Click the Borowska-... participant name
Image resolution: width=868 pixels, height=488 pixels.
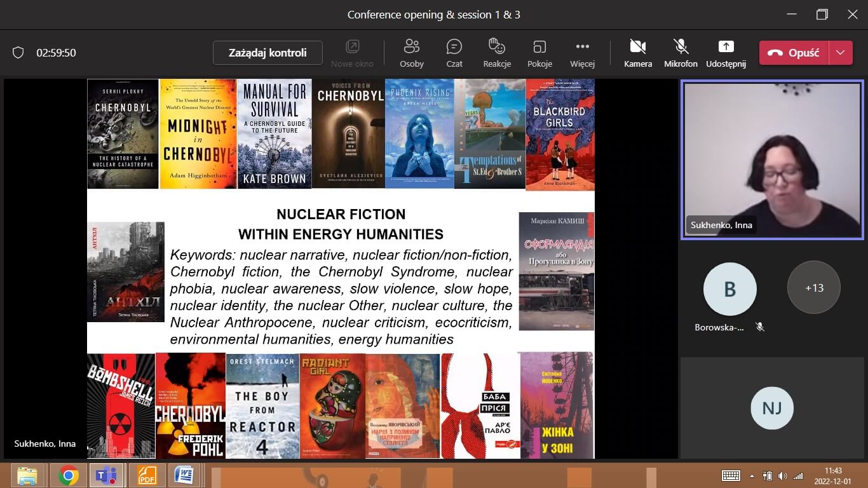(x=719, y=328)
